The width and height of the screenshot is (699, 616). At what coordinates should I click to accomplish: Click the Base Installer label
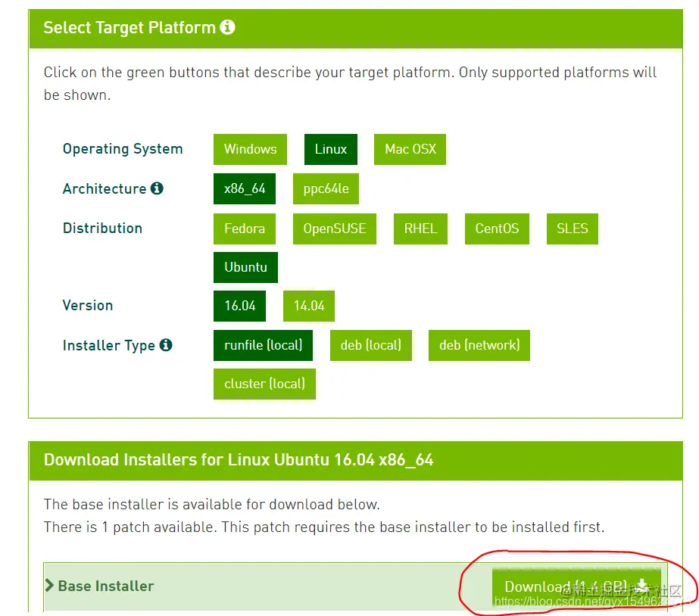pos(106,586)
